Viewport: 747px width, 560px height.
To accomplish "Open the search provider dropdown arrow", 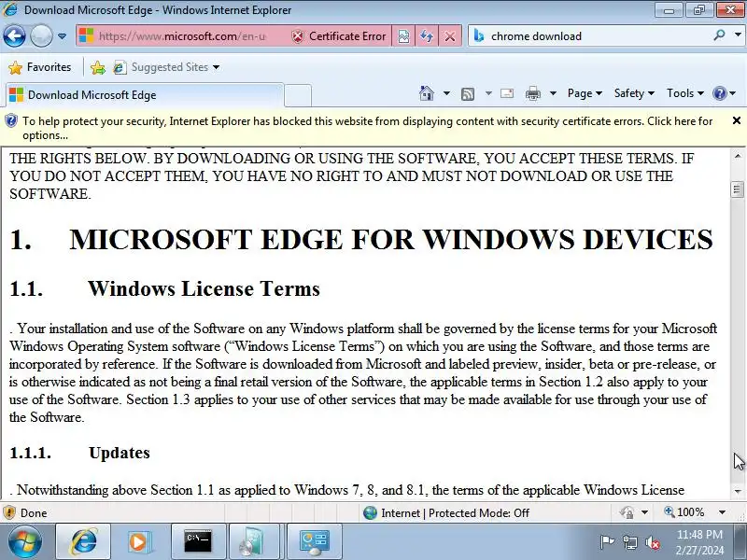I will coord(738,35).
